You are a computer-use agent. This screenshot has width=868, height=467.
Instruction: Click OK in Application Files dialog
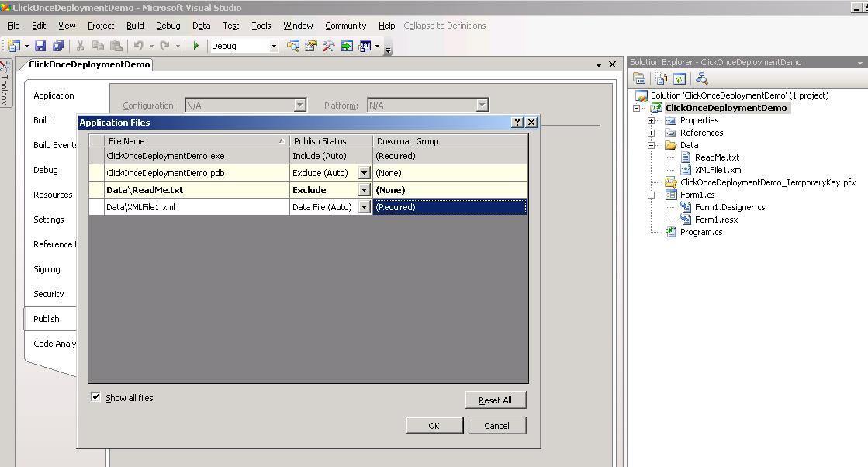[434, 426]
